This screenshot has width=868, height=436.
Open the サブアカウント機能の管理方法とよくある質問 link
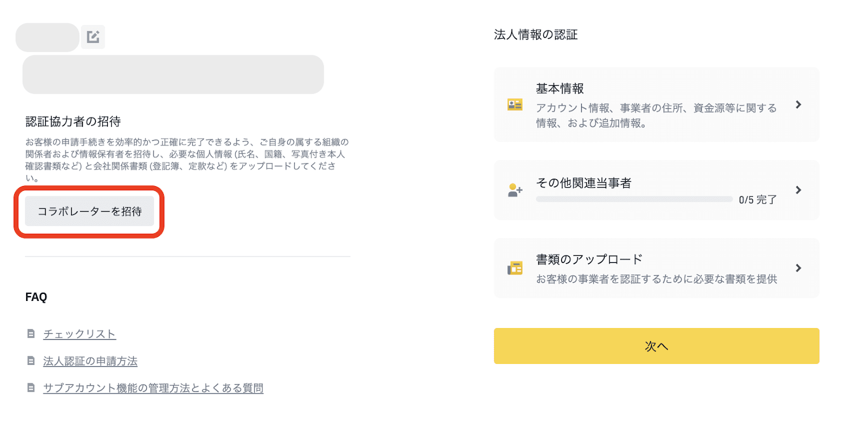coord(153,388)
